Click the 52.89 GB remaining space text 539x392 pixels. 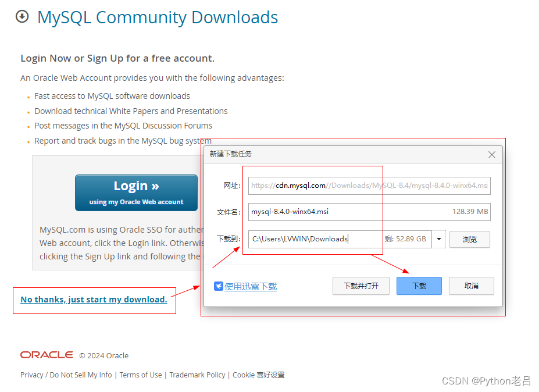[406, 238]
